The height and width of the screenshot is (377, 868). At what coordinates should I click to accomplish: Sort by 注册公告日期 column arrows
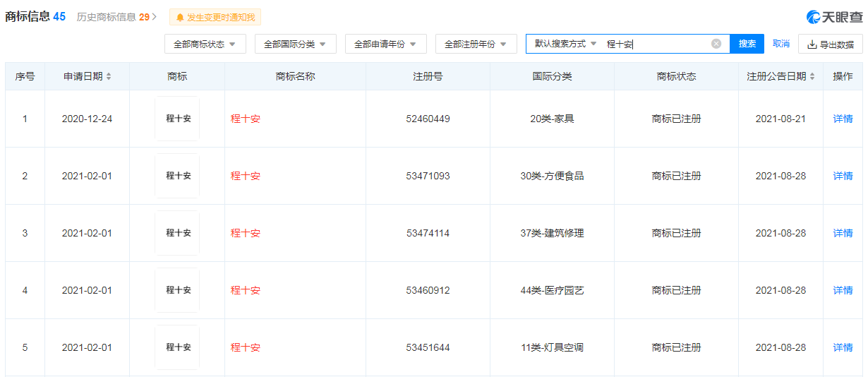coord(812,76)
